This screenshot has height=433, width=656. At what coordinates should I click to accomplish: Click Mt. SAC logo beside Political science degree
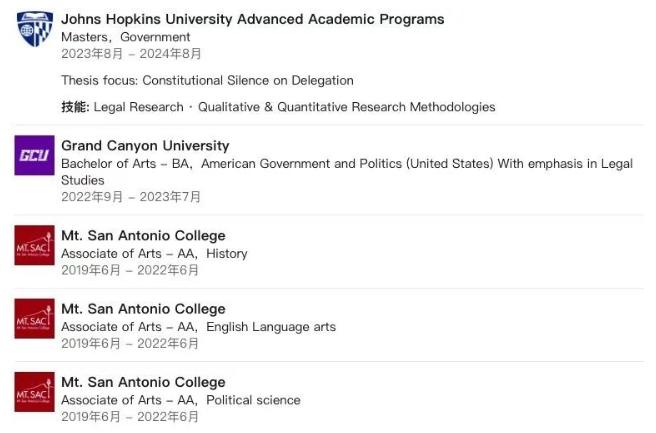click(34, 392)
